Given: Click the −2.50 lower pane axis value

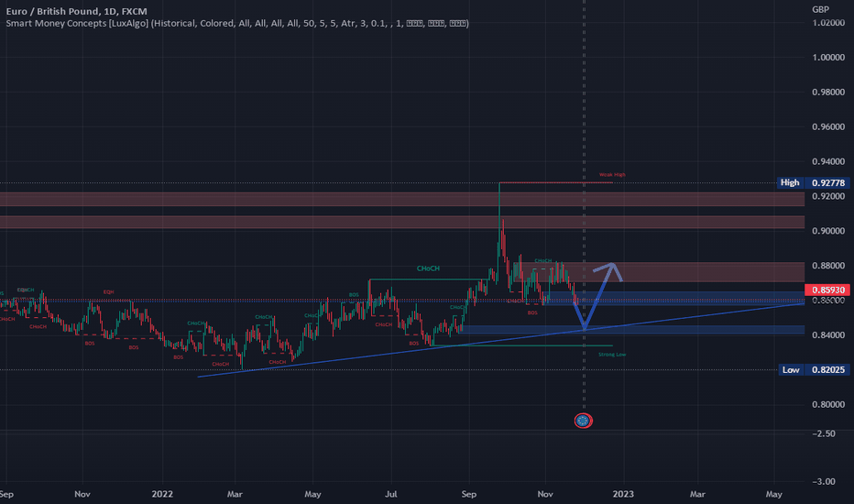Looking at the screenshot, I should click(824, 433).
